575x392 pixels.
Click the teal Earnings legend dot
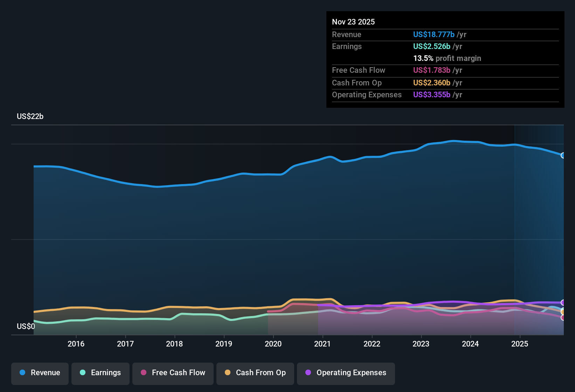point(83,373)
